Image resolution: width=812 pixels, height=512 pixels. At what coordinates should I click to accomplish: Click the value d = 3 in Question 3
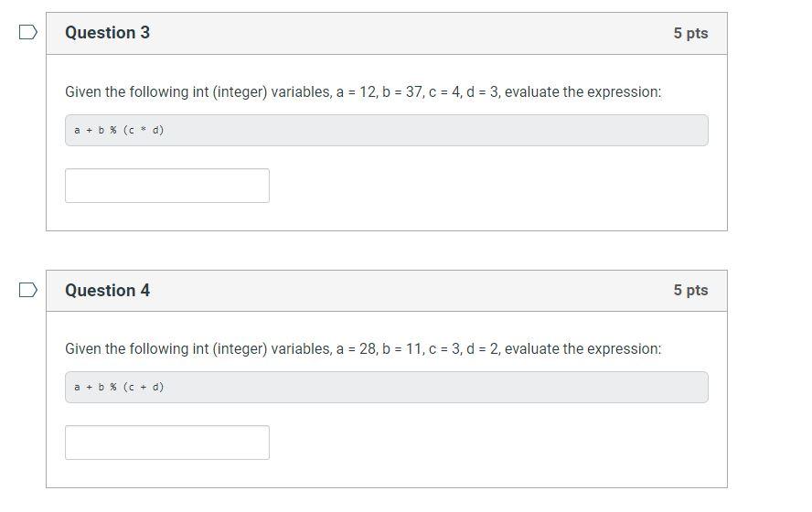coord(482,92)
